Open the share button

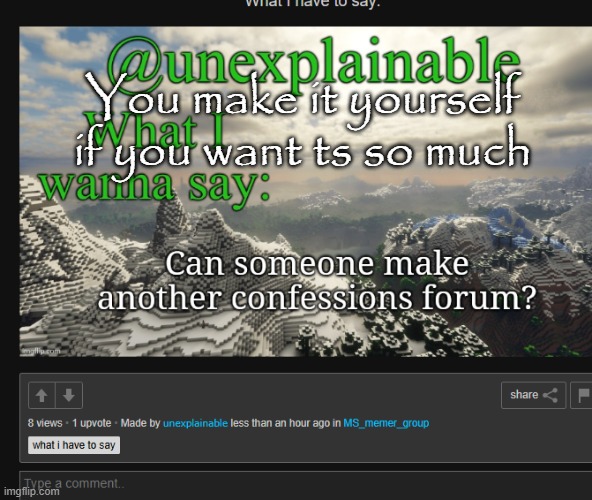pos(533,395)
